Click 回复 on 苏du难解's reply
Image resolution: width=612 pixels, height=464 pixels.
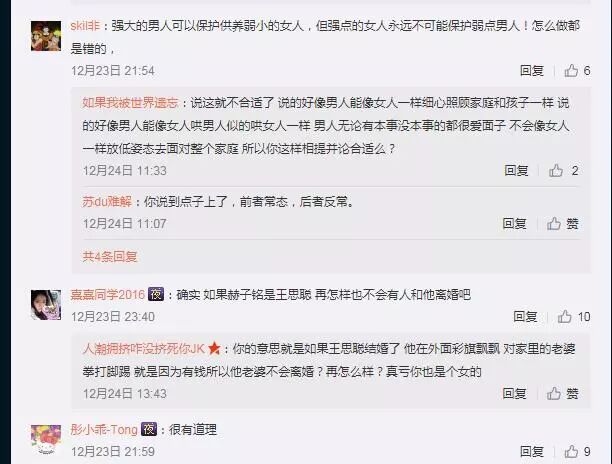pos(514,224)
